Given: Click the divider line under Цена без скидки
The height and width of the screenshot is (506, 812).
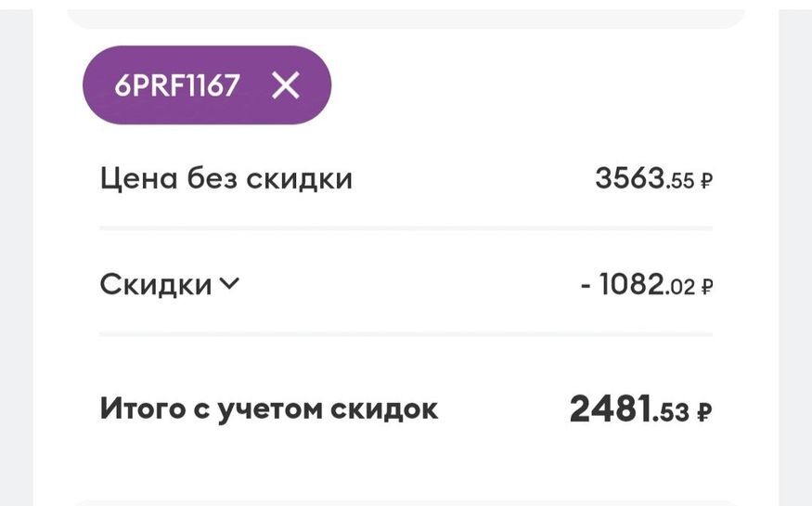Looking at the screenshot, I should (406, 228).
